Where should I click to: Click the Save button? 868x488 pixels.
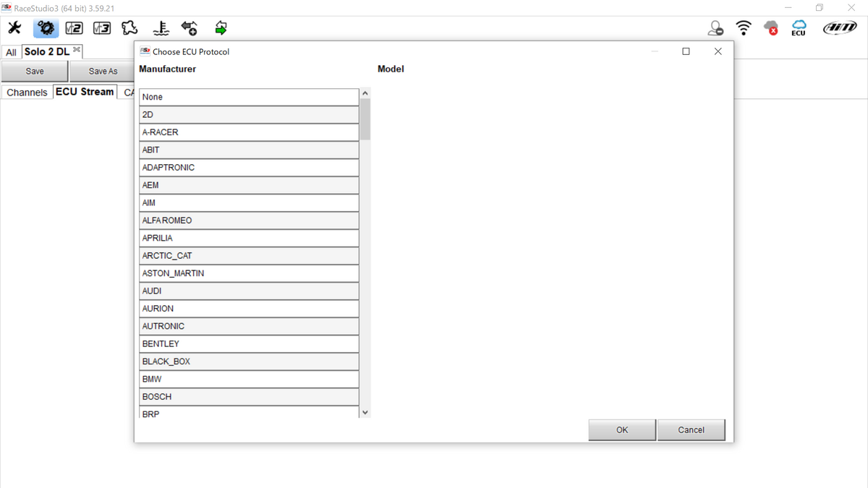coord(35,72)
